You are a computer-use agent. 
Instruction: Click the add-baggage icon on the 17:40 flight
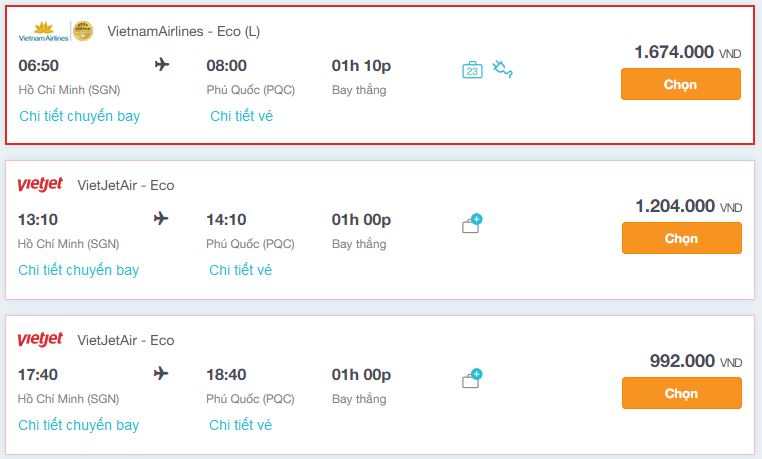click(472, 378)
